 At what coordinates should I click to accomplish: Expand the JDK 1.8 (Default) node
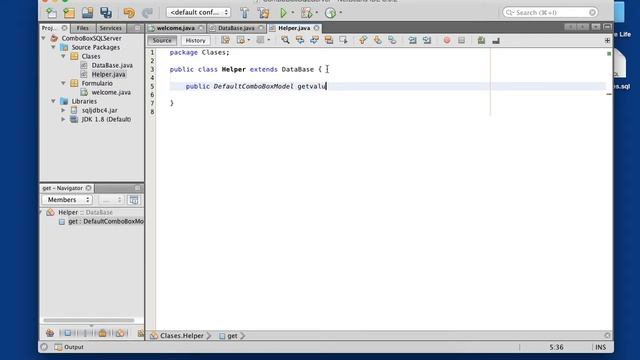click(63, 119)
